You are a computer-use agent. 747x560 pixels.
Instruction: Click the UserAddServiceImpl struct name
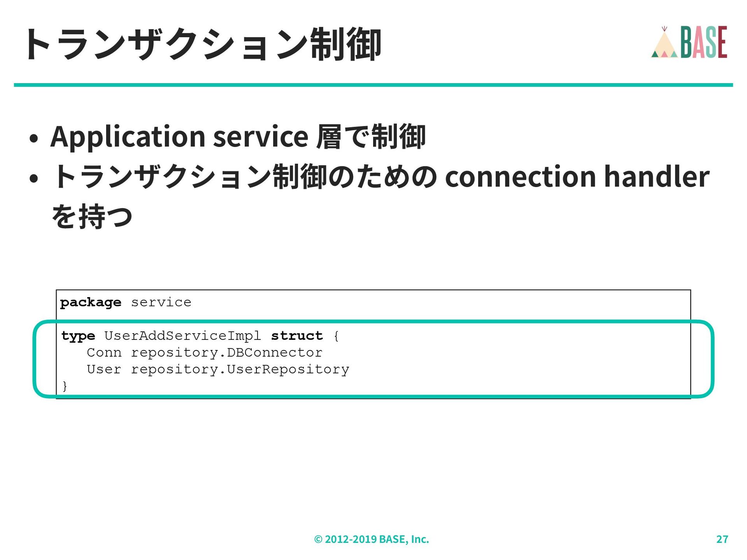tap(182, 336)
